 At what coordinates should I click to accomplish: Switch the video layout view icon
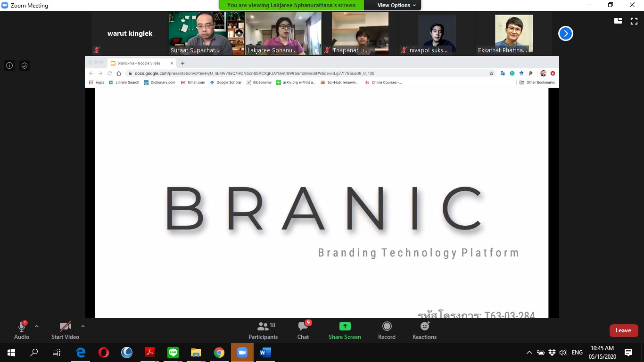618,21
